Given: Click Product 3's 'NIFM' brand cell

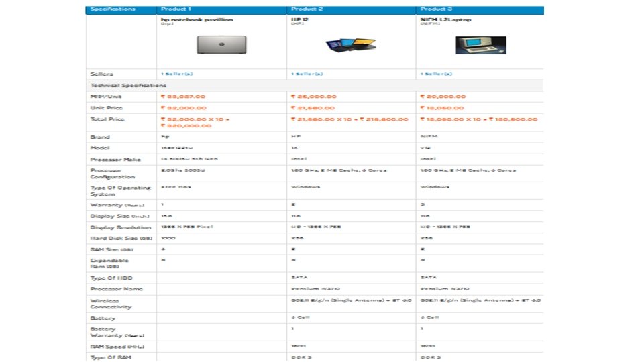Looking at the screenshot, I should click(429, 137).
